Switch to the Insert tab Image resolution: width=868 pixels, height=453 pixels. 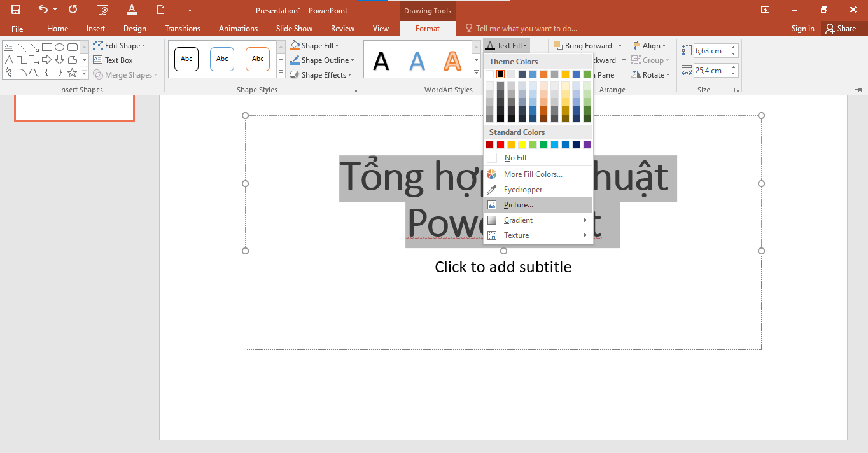coord(96,29)
